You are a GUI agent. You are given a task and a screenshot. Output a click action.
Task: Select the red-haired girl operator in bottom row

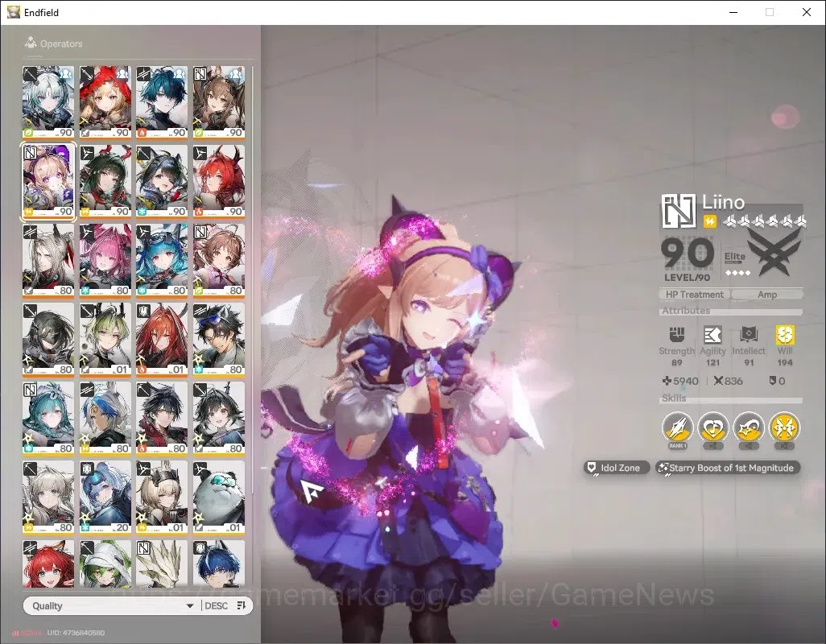pyautogui.click(x=48, y=563)
